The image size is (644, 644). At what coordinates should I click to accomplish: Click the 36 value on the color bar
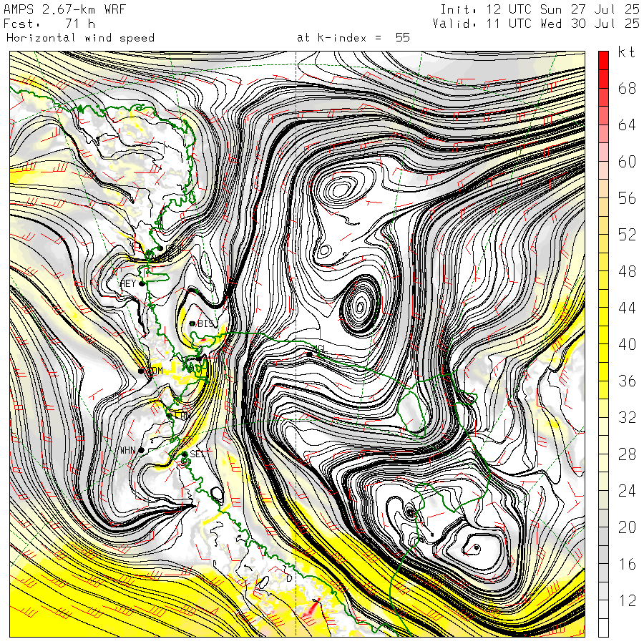point(627,381)
